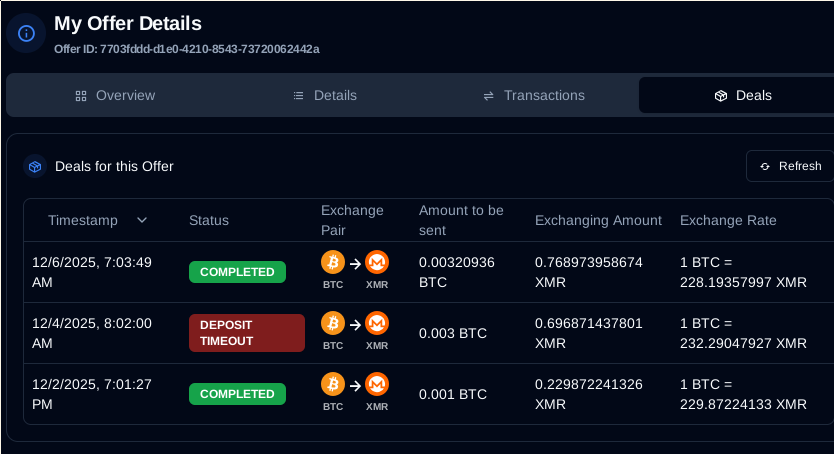The width and height of the screenshot is (834, 454).
Task: Click the Exchange Rate column header
Action: coord(728,220)
